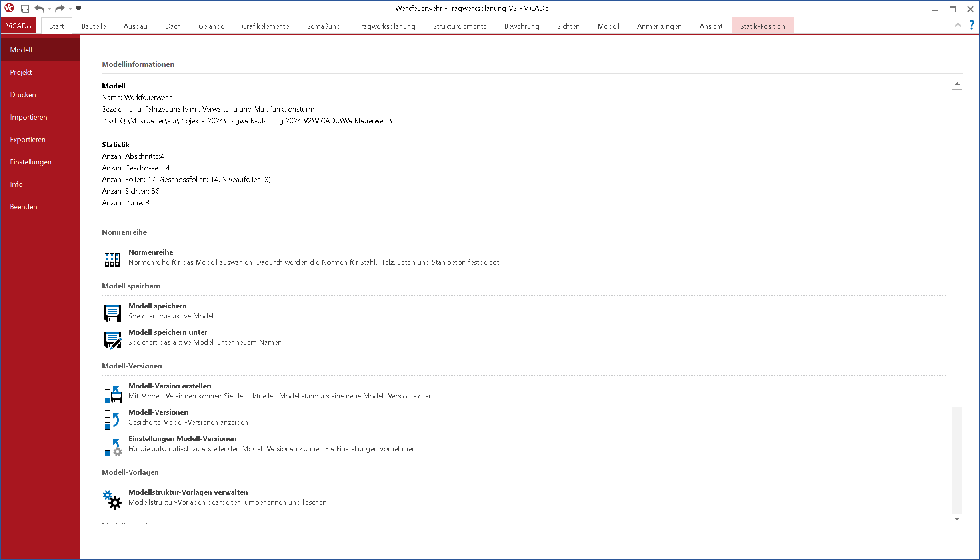Click the text 'Anzahl Abschnitte:4'

133,156
